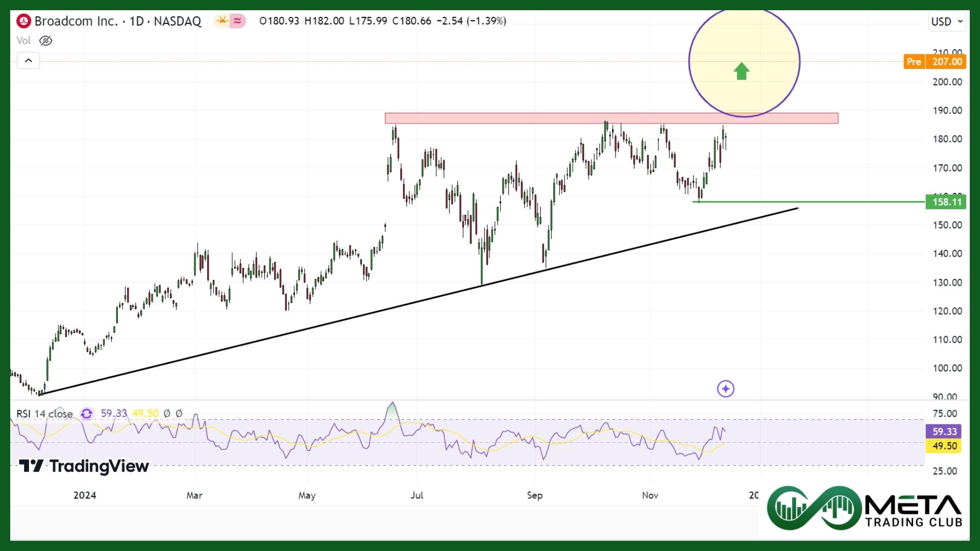The image size is (980, 551).
Task: Click the 200.00 price axis label
Action: 947,82
